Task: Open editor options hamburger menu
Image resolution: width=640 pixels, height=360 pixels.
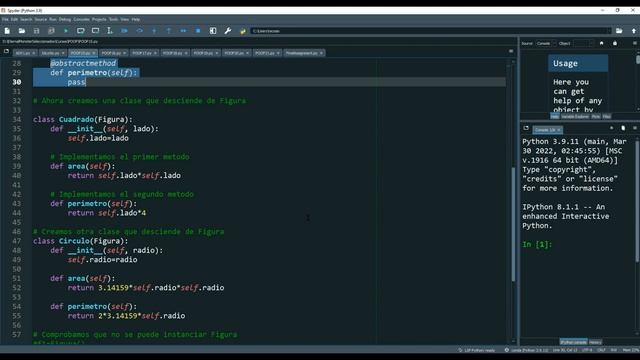Action: [x=511, y=51]
